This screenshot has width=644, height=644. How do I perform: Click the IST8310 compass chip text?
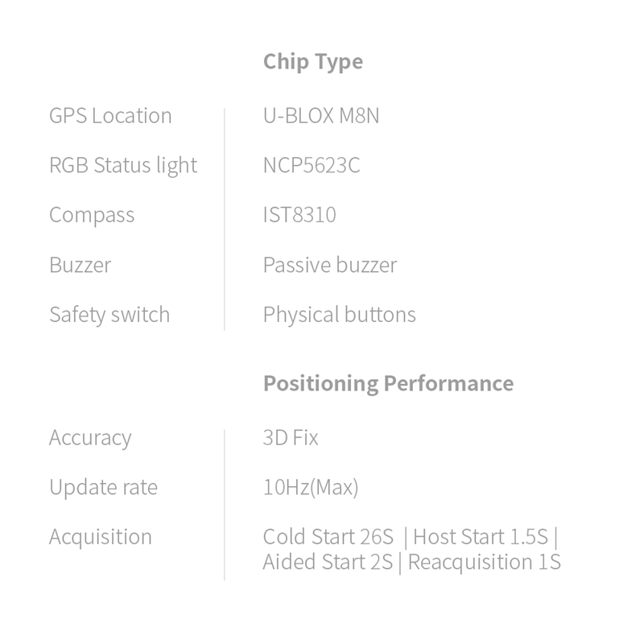[x=299, y=216]
